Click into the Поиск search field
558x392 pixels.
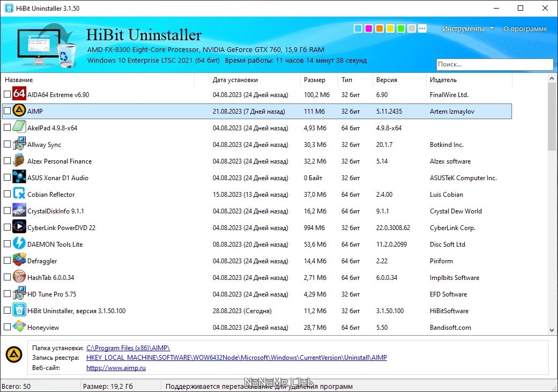click(494, 64)
